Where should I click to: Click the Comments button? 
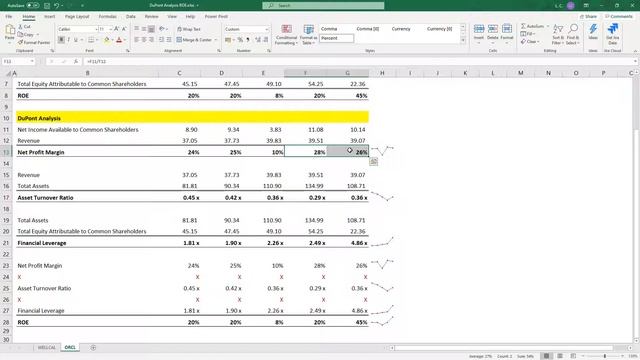pyautogui.click(x=619, y=17)
